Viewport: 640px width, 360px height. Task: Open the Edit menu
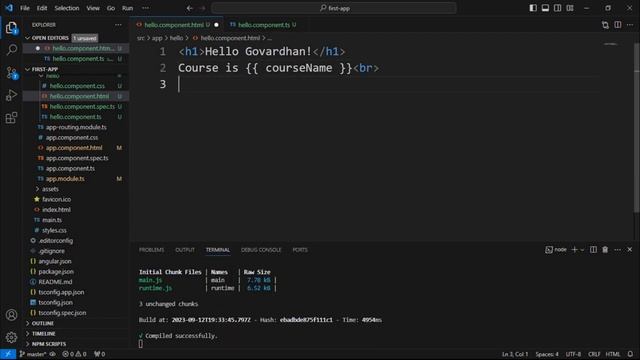click(42, 8)
